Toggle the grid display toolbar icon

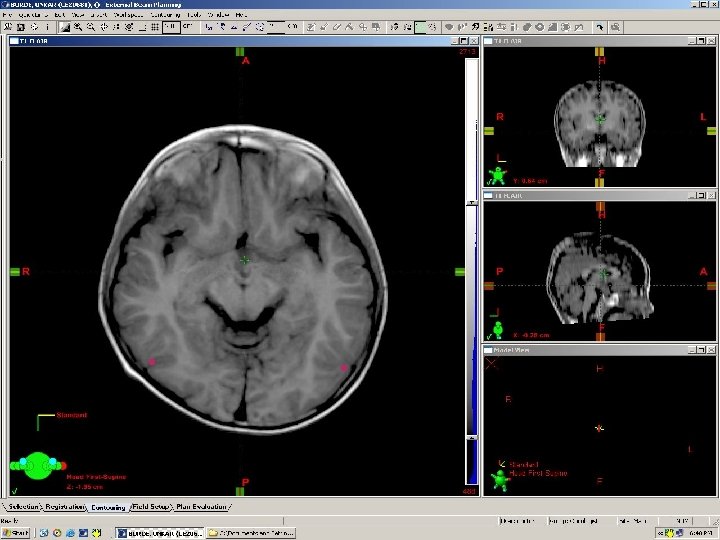155,27
